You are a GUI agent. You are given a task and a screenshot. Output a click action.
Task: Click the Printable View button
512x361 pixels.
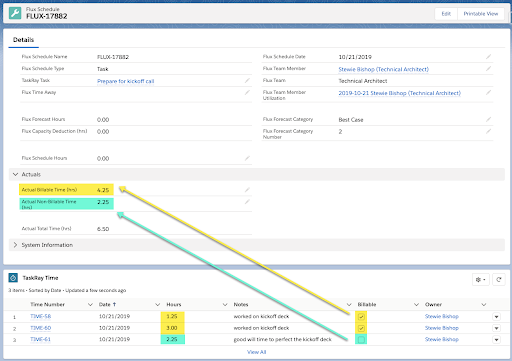coord(481,14)
